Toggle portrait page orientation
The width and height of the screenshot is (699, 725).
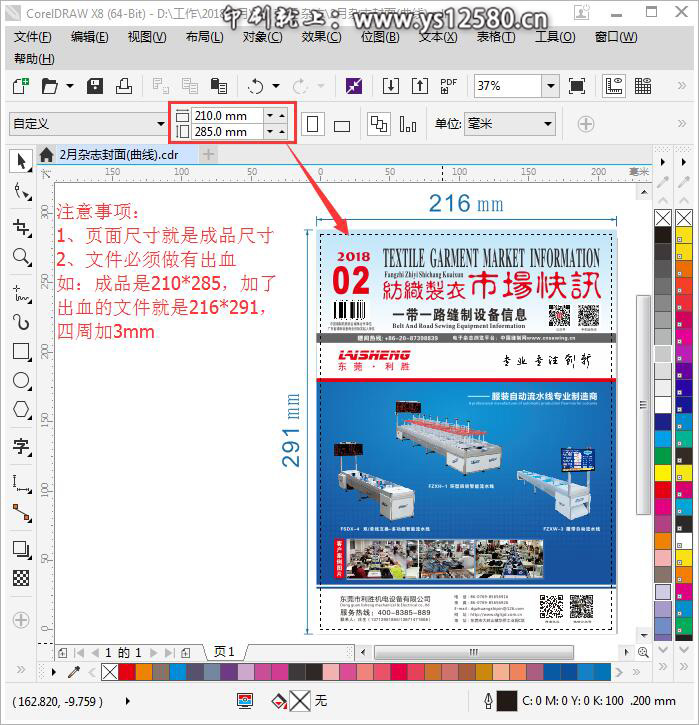click(x=314, y=124)
